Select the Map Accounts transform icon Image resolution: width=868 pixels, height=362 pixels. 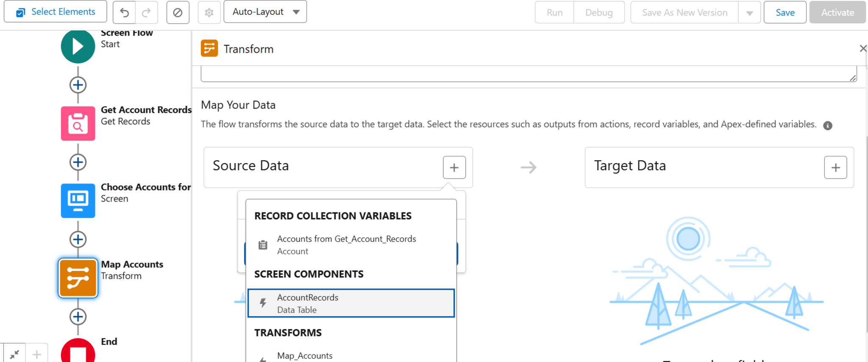pos(78,278)
